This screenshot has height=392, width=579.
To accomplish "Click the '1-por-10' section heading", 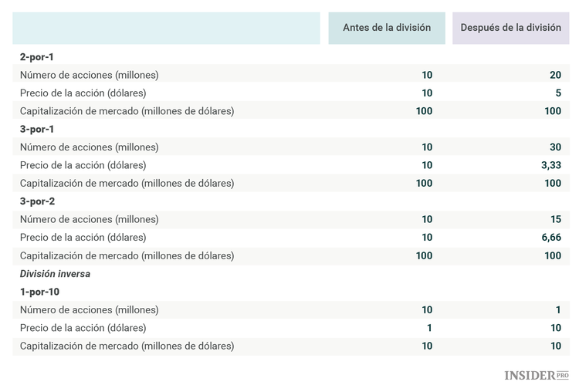I will [x=39, y=292].
